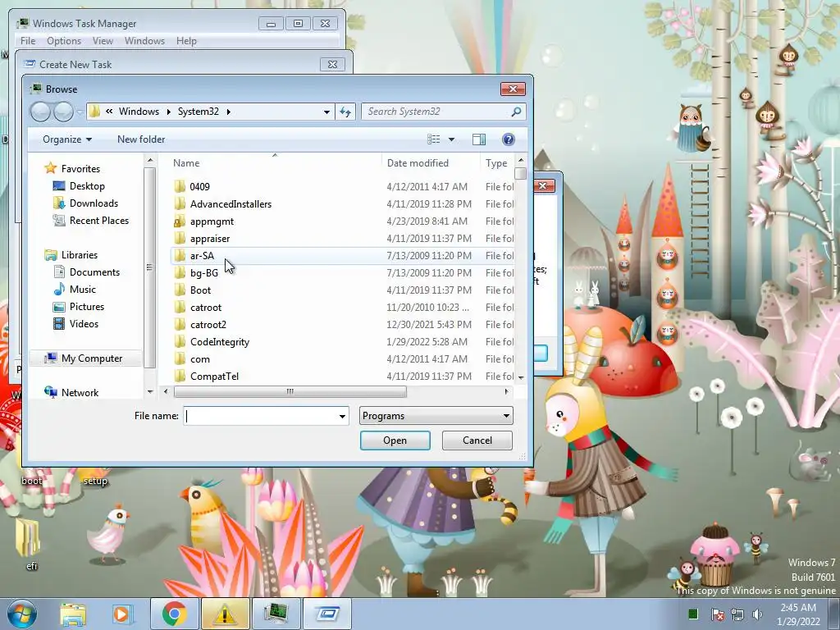
Task: Select the bg-BG folder row
Action: coord(343,272)
